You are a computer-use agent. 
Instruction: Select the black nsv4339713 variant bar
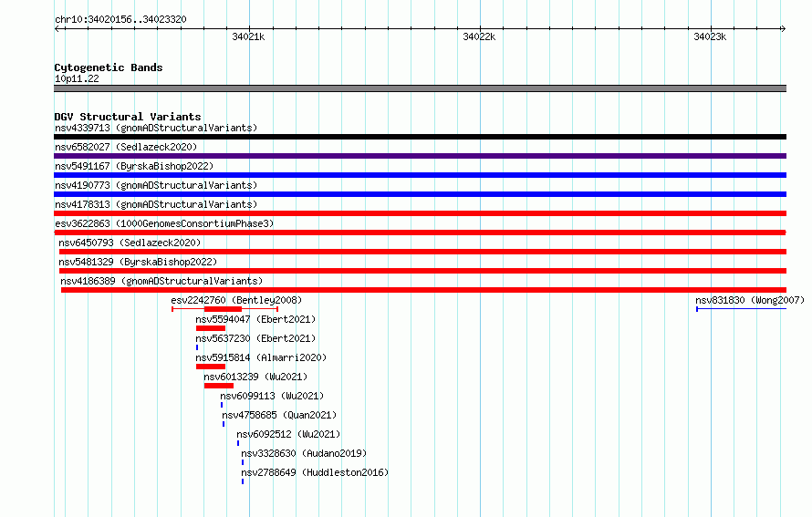click(420, 137)
